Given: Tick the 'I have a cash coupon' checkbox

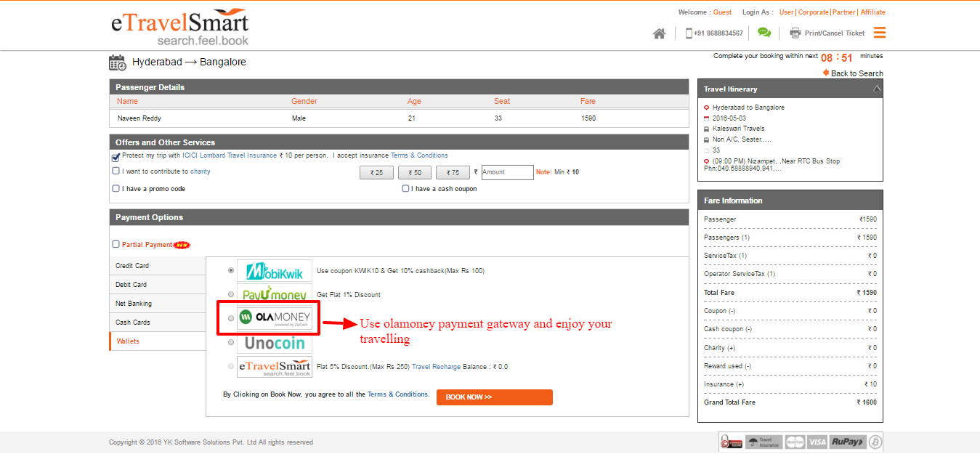Looking at the screenshot, I should (405, 189).
